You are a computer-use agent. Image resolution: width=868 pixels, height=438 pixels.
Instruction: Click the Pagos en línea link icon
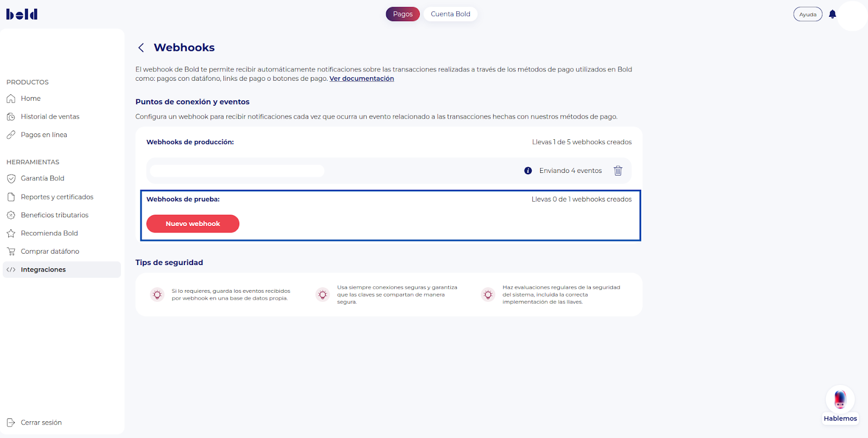coord(11,134)
